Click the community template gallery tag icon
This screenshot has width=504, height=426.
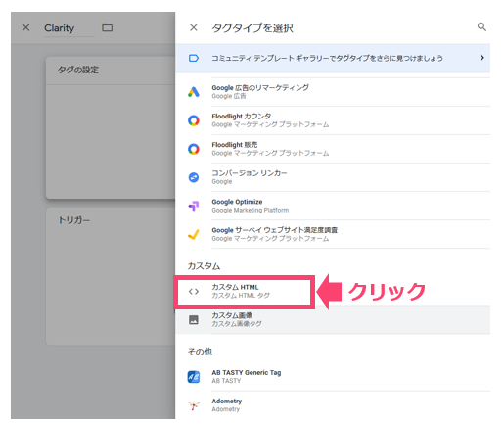pyautogui.click(x=194, y=58)
